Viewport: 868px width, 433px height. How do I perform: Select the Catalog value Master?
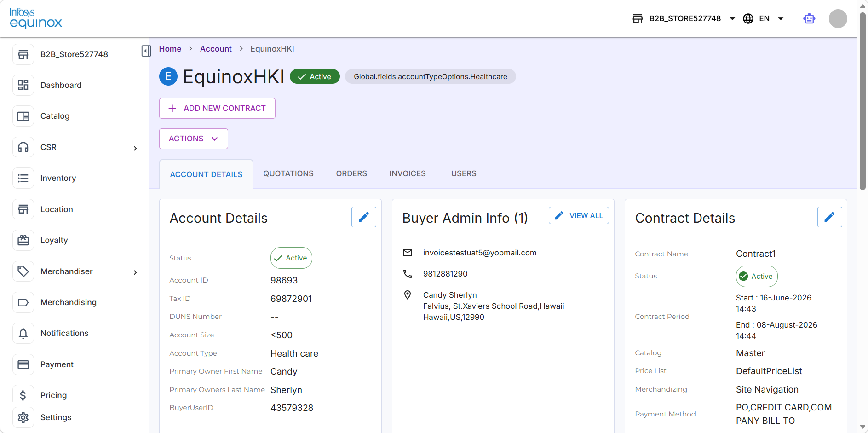click(750, 353)
